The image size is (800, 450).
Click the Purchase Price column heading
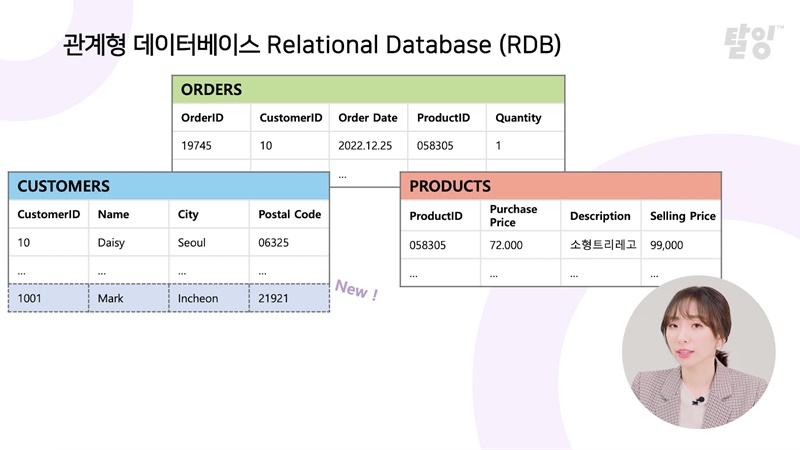tap(513, 216)
